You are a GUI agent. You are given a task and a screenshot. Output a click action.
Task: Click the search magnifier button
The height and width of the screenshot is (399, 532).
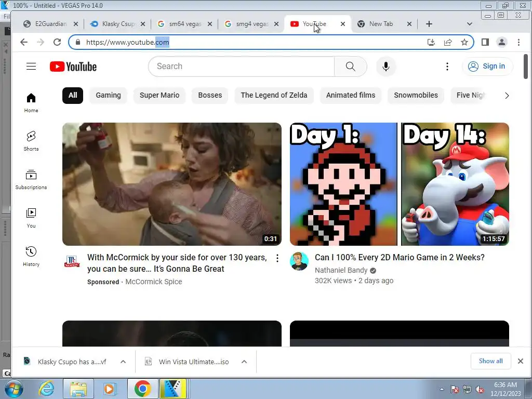tap(351, 66)
